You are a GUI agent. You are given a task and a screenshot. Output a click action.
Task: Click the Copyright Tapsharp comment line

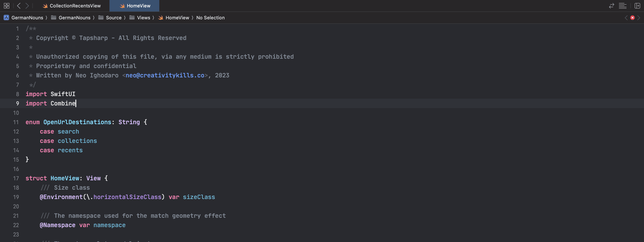pyautogui.click(x=108, y=38)
